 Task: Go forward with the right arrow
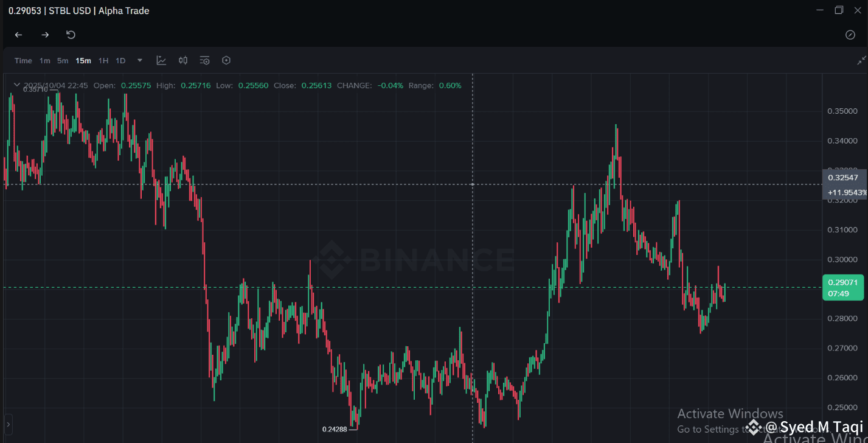click(x=45, y=35)
